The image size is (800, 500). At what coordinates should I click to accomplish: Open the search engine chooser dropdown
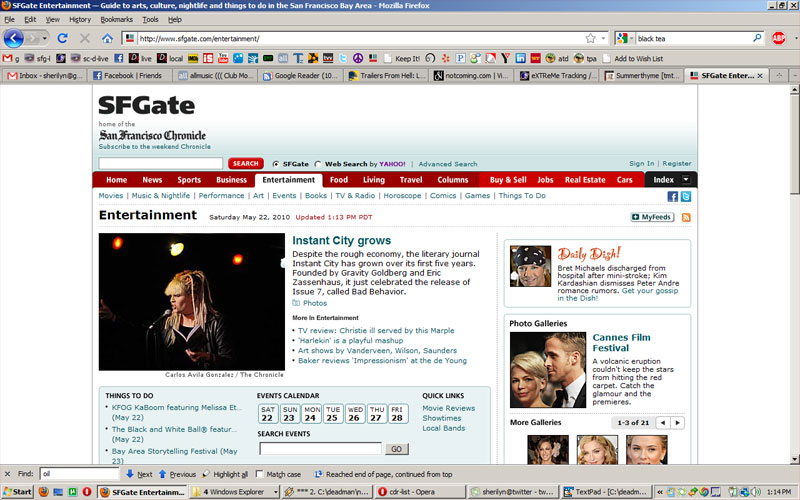[x=631, y=38]
